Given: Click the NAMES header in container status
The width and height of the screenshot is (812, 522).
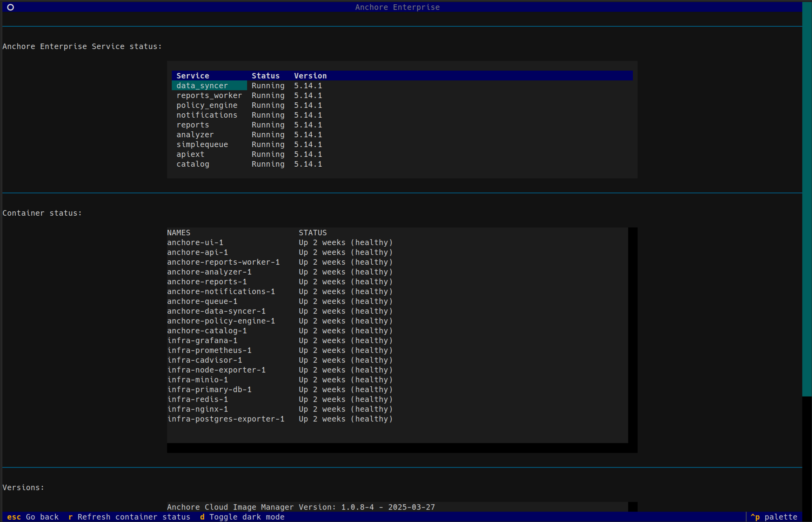Looking at the screenshot, I should click(178, 233).
